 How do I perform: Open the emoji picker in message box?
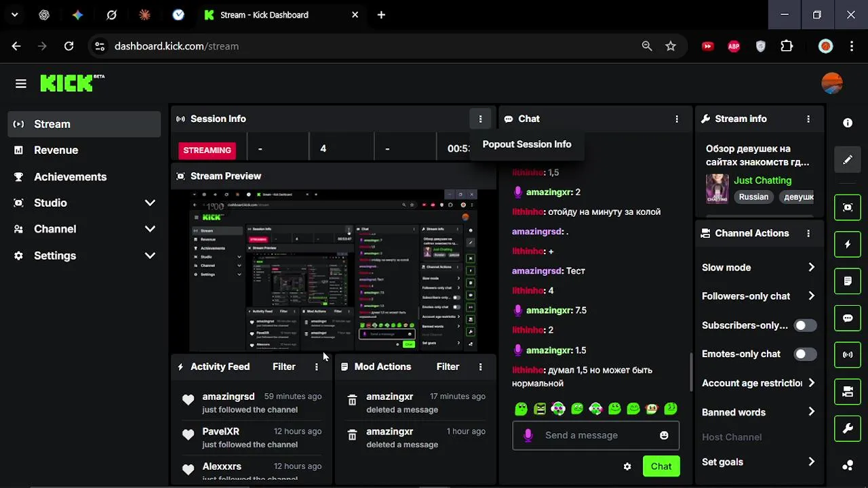664,435
